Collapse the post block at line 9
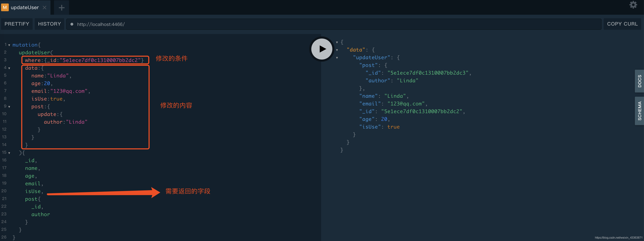Screen dimensions: 644x241 point(9,107)
